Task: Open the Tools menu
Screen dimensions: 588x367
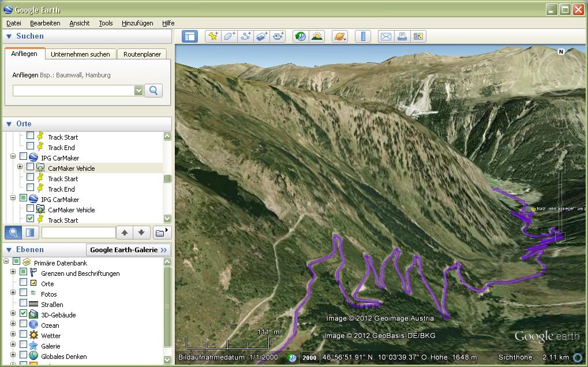Action: [106, 23]
